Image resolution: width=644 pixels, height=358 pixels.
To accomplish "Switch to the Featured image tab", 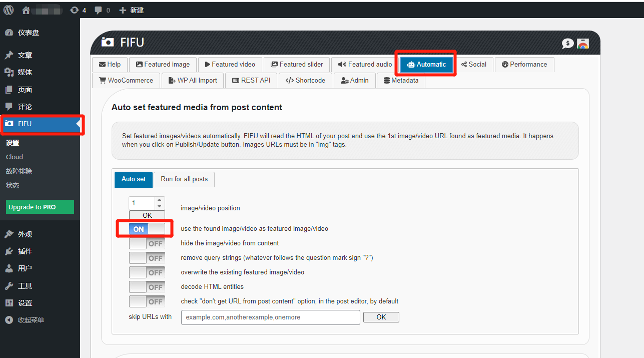I will (x=163, y=65).
